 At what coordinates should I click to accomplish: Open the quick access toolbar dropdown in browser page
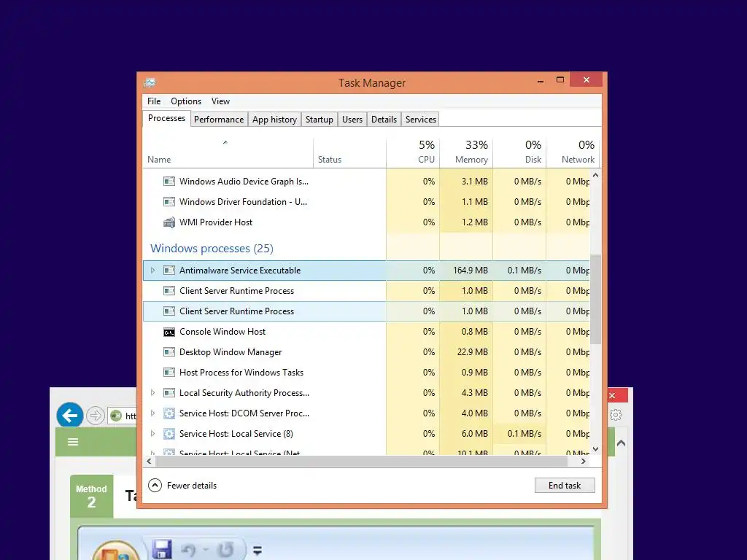258,551
